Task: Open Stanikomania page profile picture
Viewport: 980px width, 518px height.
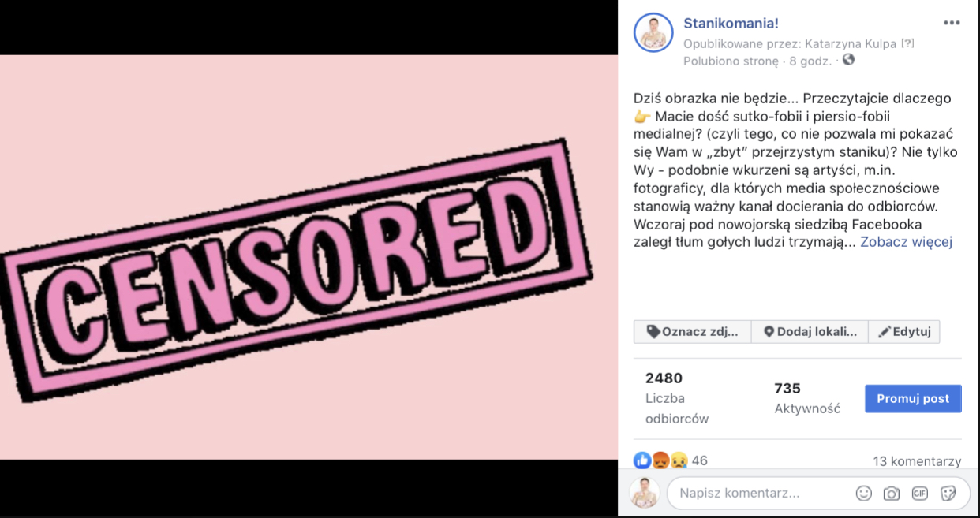Action: point(653,32)
